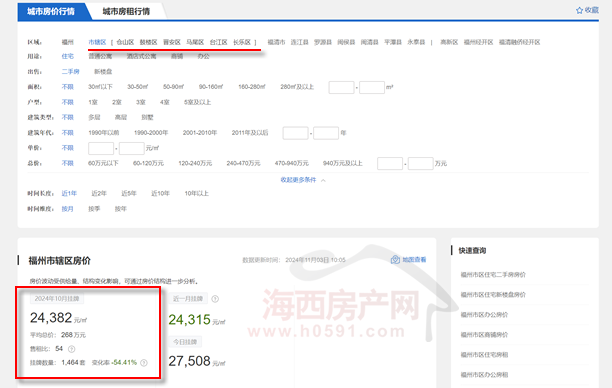Viewport: 612px width, 388px height.
Task: Click maximum 单价 input box
Action: point(132,148)
